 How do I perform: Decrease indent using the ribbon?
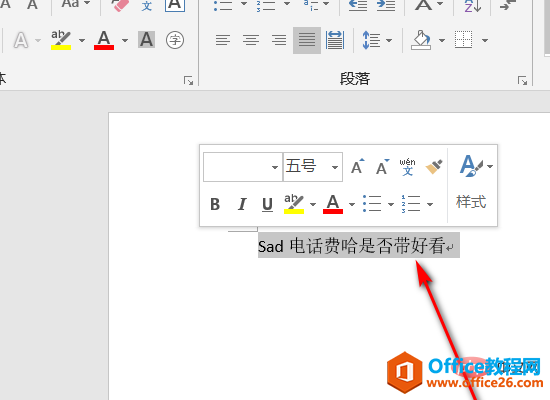tap(358, 5)
